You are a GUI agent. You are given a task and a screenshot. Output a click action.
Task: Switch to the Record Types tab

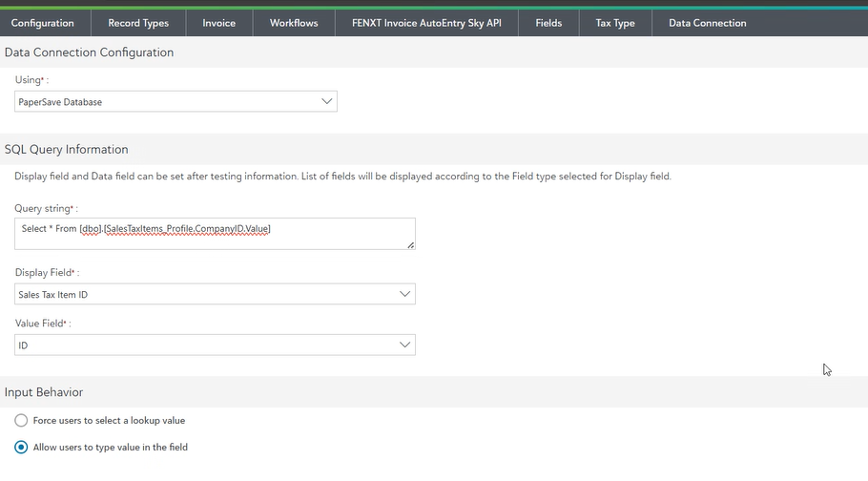coord(138,23)
